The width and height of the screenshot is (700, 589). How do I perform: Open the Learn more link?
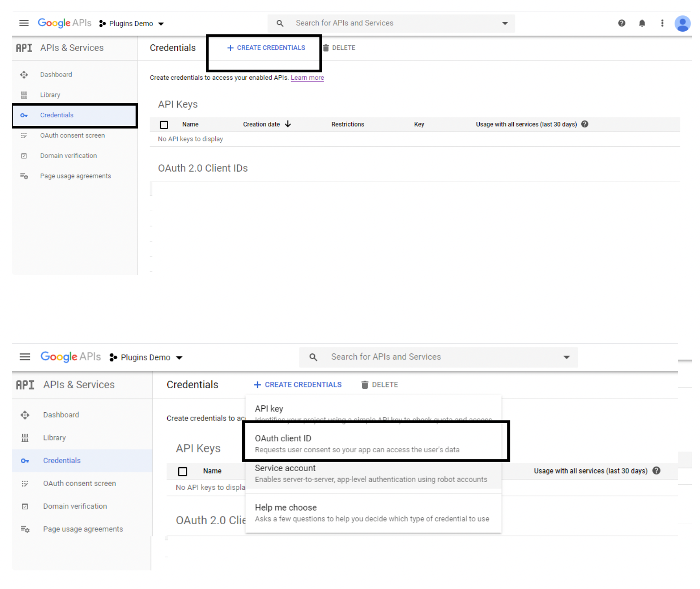pyautogui.click(x=307, y=77)
